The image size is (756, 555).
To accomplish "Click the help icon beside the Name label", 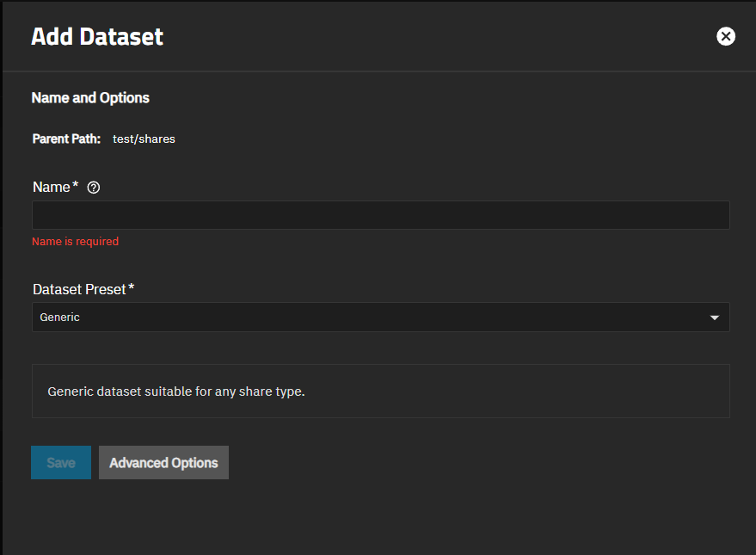I will point(93,187).
